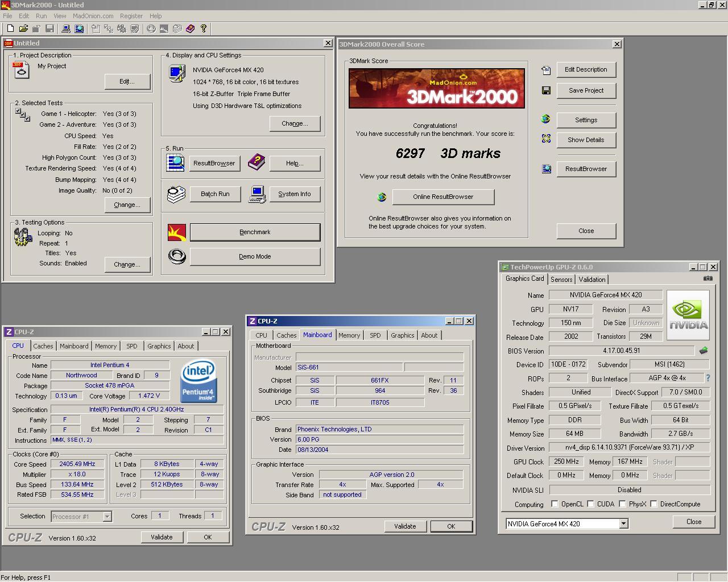728x582 pixels.
Task: Click the GPU-Z BIOS save chip icon
Action: click(704, 351)
